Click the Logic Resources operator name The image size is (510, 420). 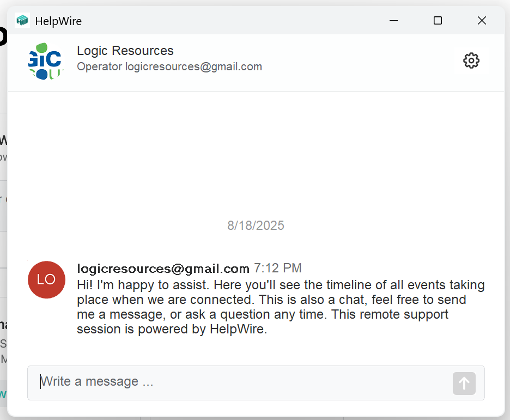[x=125, y=51]
